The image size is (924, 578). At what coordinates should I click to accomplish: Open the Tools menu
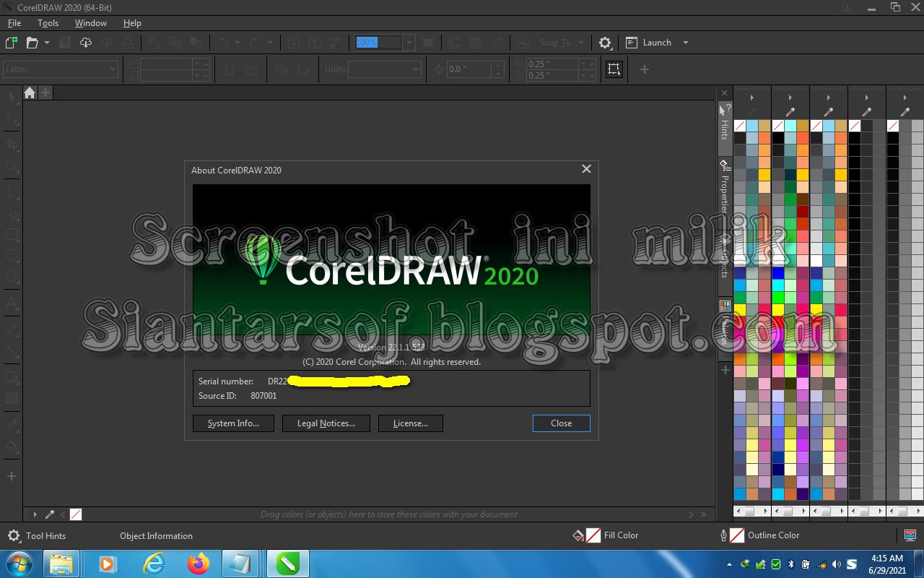[x=48, y=23]
